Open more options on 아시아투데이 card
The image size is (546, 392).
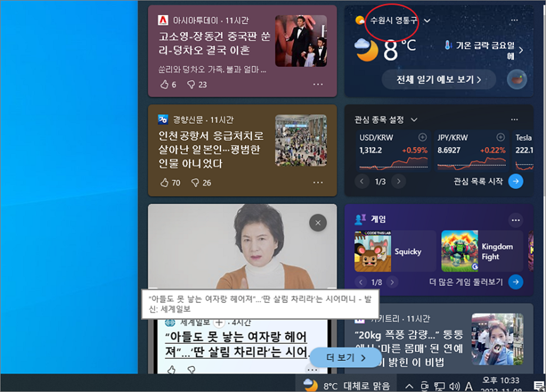coord(318,84)
